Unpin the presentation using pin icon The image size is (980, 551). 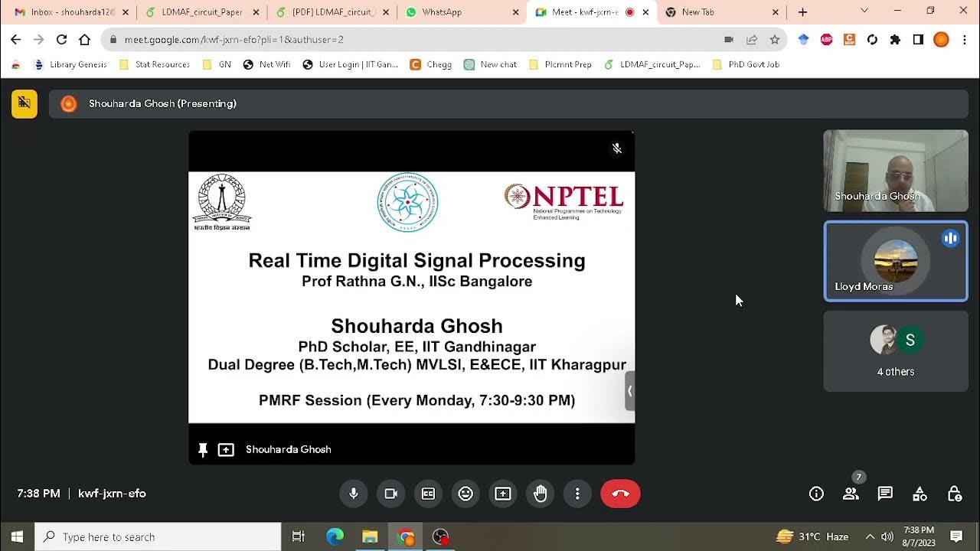pos(203,450)
